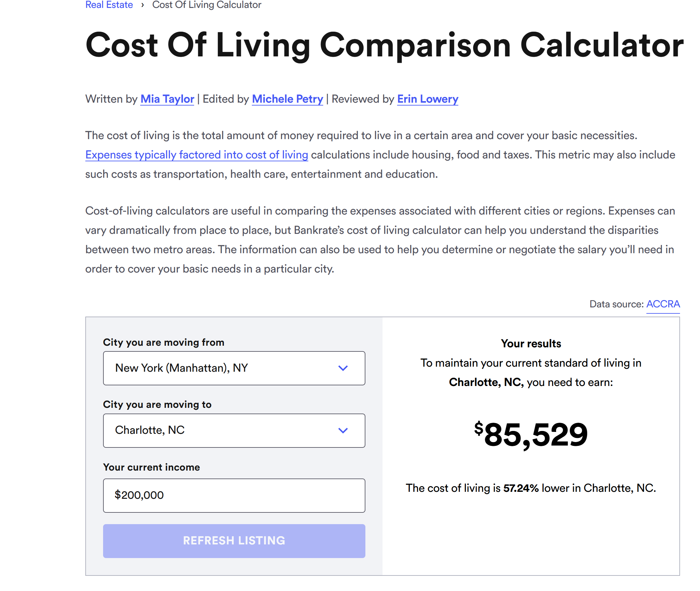Screen dimensions: 700x591
Task: Click the 57.24% lower percentage text
Action: 521,488
